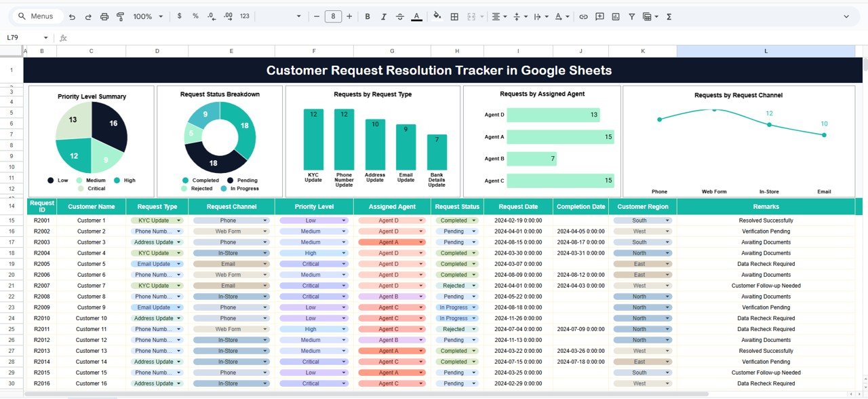Click the Create a filter icon

click(x=632, y=16)
